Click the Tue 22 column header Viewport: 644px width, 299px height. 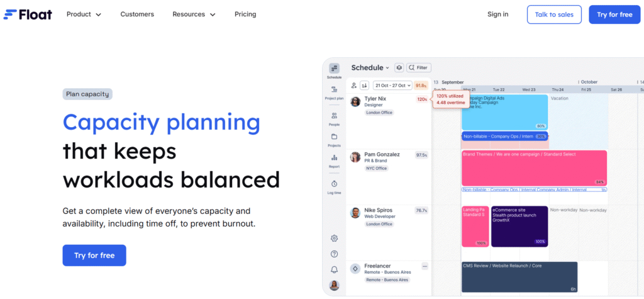pos(498,89)
